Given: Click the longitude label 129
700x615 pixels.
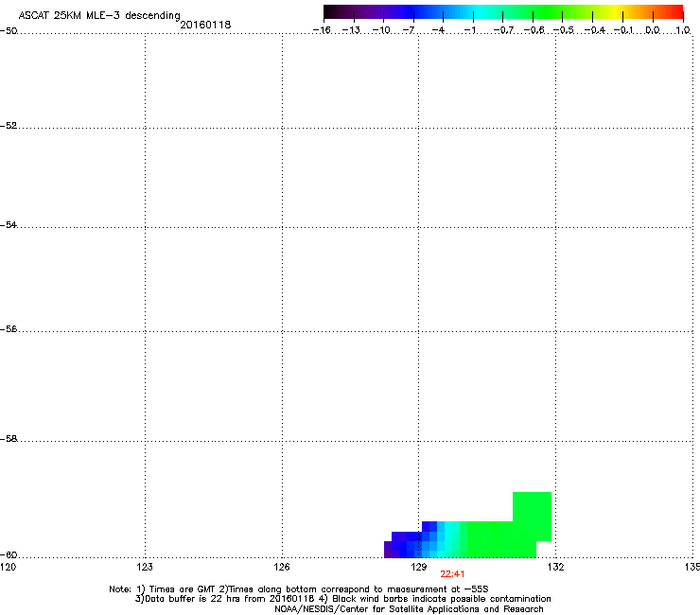Looking at the screenshot, I should (x=419, y=567).
